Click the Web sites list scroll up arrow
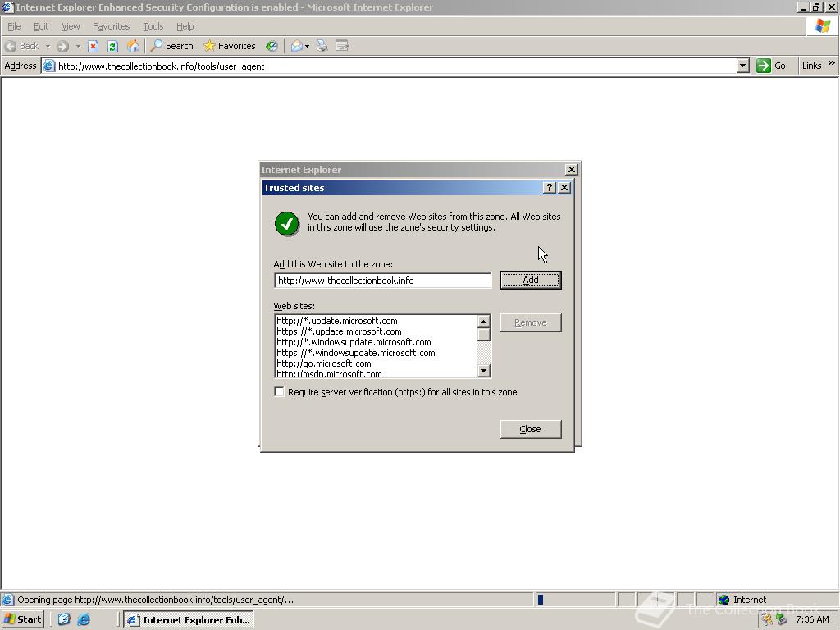This screenshot has height=630, width=840. point(484,322)
